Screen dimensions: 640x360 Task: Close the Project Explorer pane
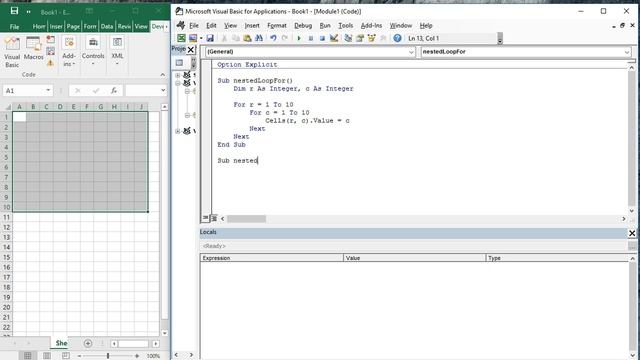pyautogui.click(x=191, y=50)
